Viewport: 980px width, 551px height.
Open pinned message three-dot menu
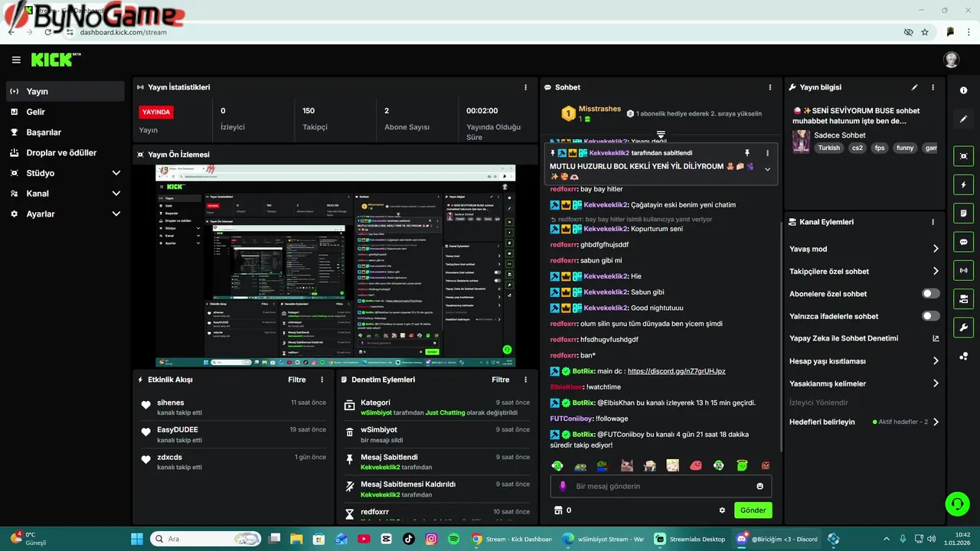click(x=767, y=153)
